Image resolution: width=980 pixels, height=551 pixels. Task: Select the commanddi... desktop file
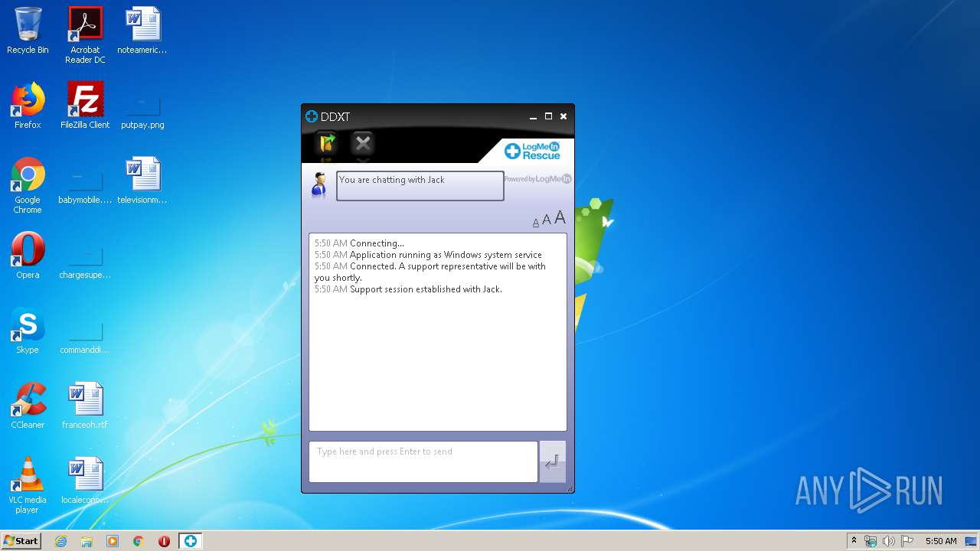point(85,337)
